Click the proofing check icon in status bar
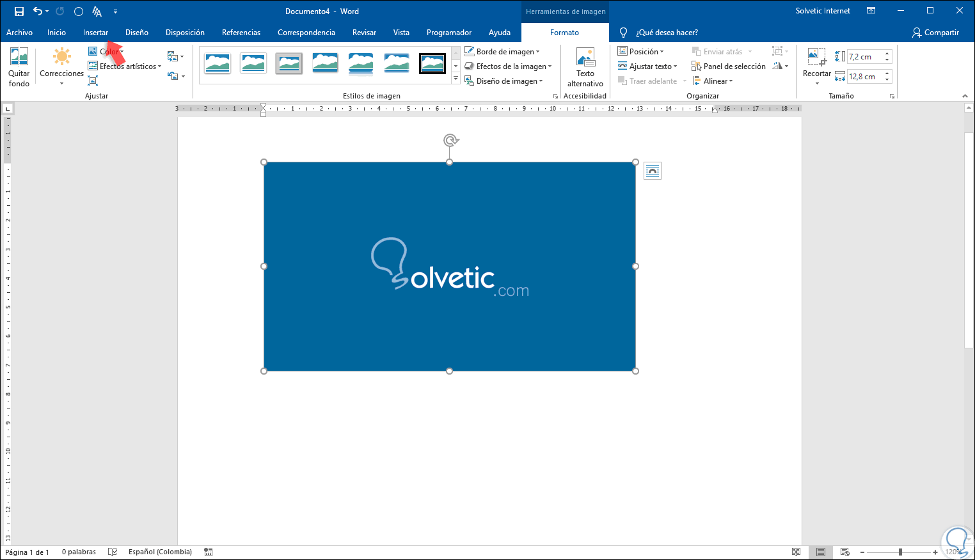Image resolution: width=975 pixels, height=560 pixels. (113, 552)
